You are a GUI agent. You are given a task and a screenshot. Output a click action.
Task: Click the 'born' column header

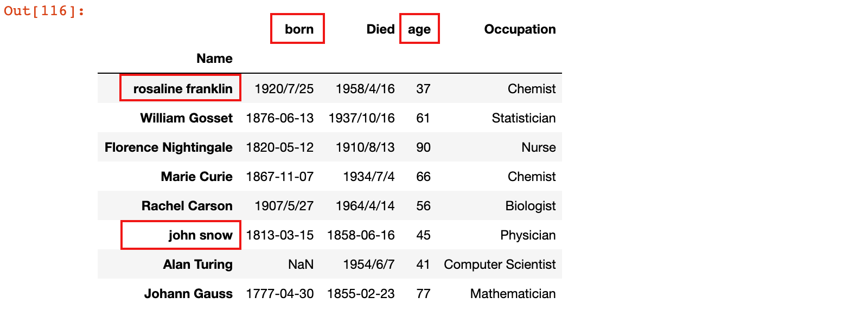point(299,29)
